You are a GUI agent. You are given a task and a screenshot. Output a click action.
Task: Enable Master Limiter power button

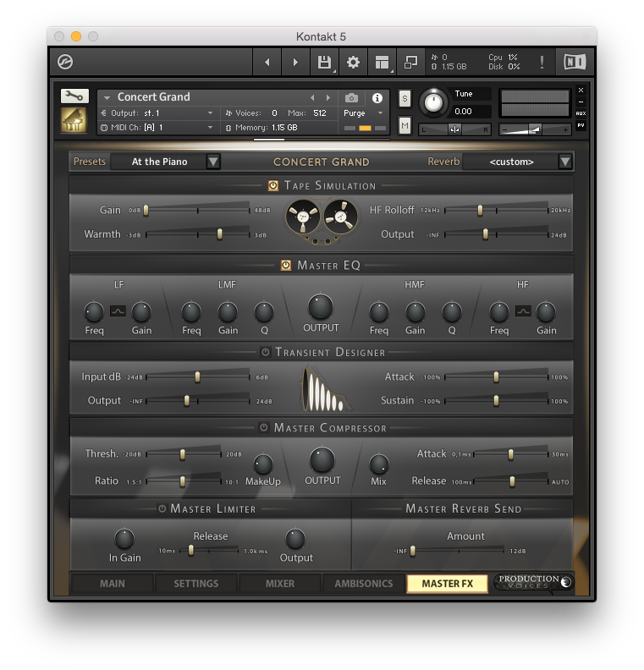162,508
